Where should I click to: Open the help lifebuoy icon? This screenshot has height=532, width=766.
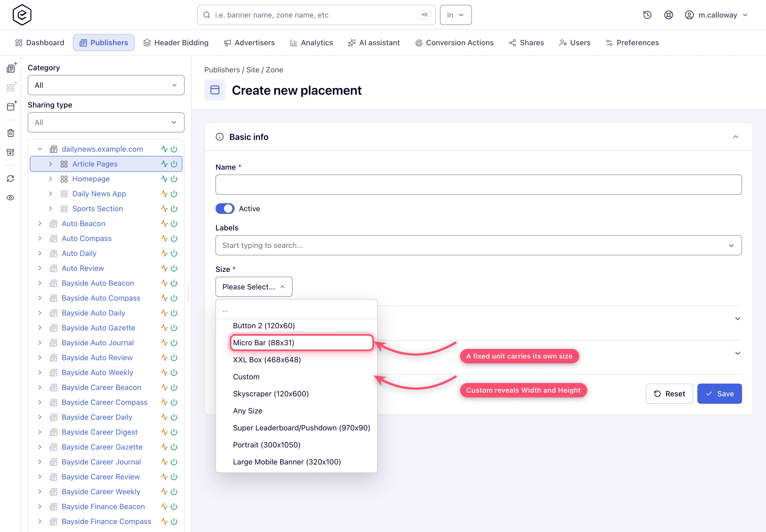pos(668,15)
